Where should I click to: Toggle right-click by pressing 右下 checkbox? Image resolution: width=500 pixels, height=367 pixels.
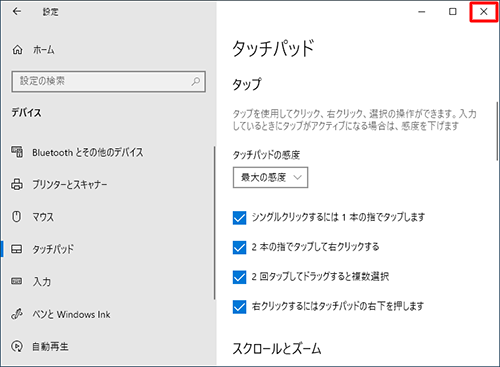pos(239,307)
